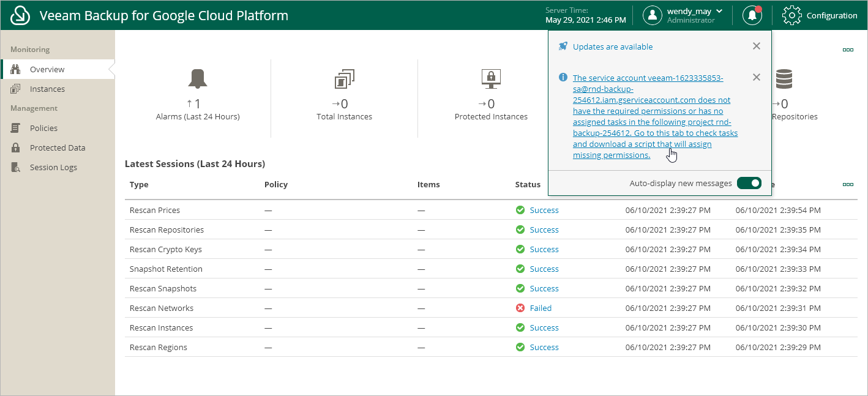
Task: Click the wendy_may user avatar icon
Action: [653, 15]
